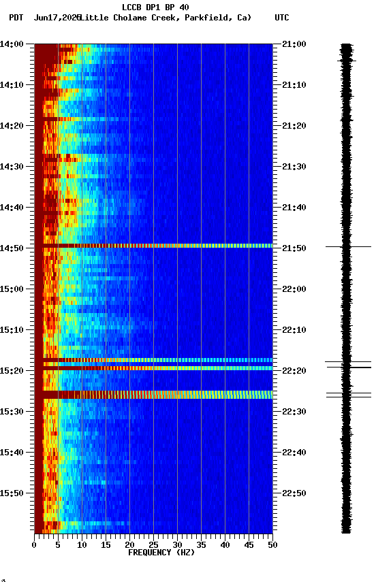Click the "FREQUENCY (HZ)" axis label
This screenshot has height=588, width=376.
[161, 553]
